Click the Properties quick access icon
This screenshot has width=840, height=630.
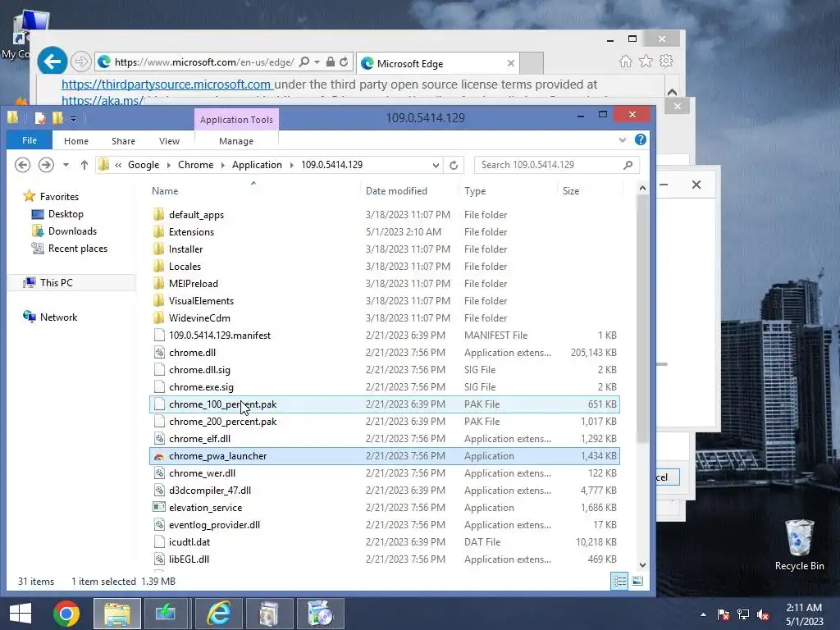pyautogui.click(x=39, y=118)
